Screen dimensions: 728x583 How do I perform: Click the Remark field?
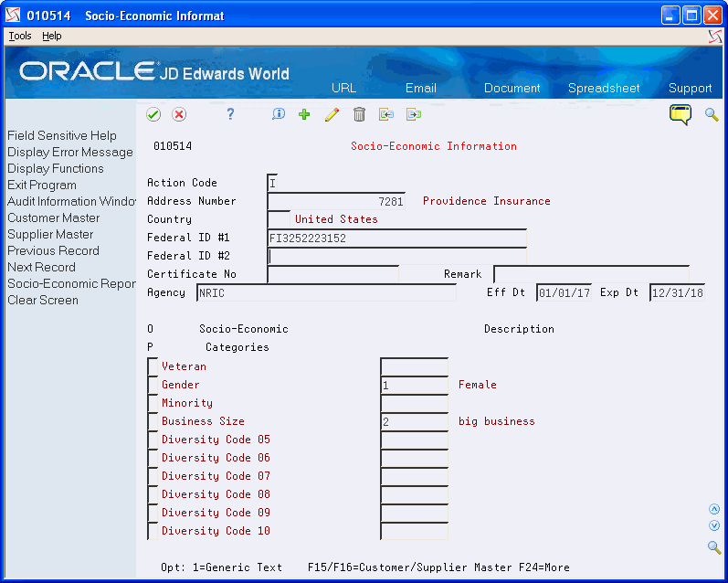click(x=591, y=274)
